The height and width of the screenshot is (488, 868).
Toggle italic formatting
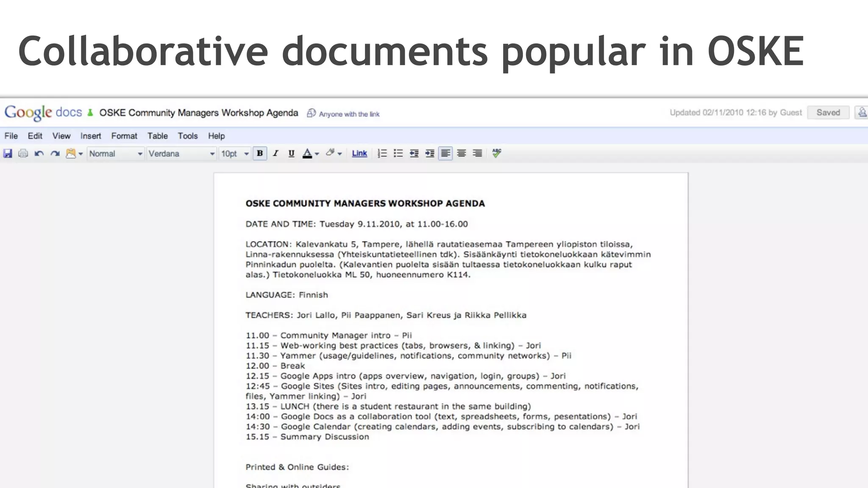(275, 153)
